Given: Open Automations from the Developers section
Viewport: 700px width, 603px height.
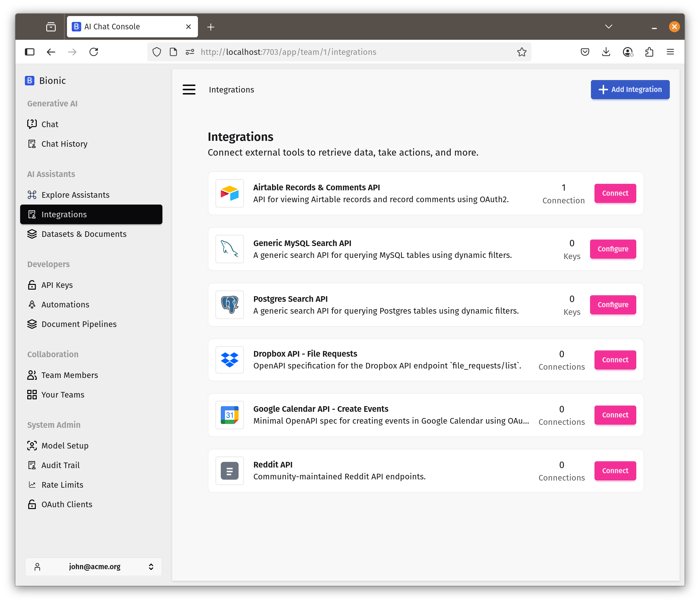Looking at the screenshot, I should (65, 304).
